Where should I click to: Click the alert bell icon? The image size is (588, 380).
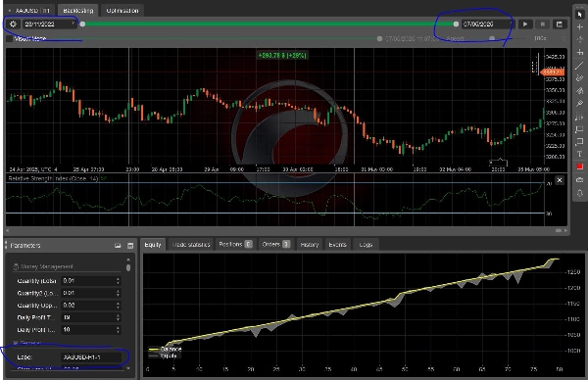click(580, 193)
